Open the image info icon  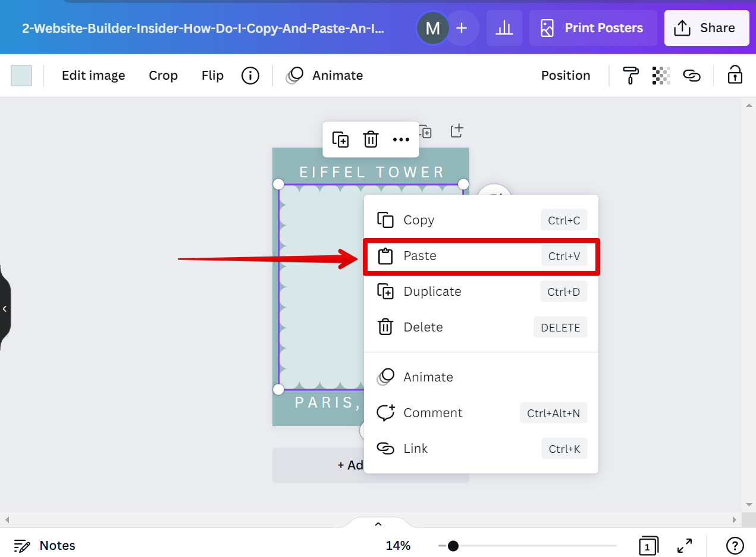point(250,76)
